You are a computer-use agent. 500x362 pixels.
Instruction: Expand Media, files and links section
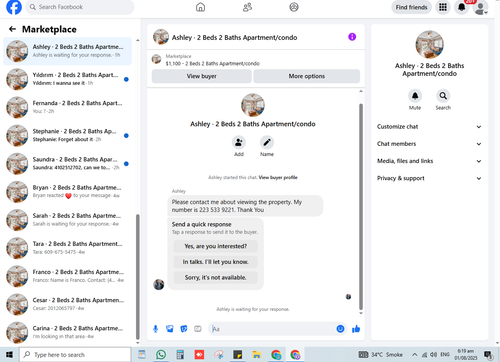(x=429, y=161)
